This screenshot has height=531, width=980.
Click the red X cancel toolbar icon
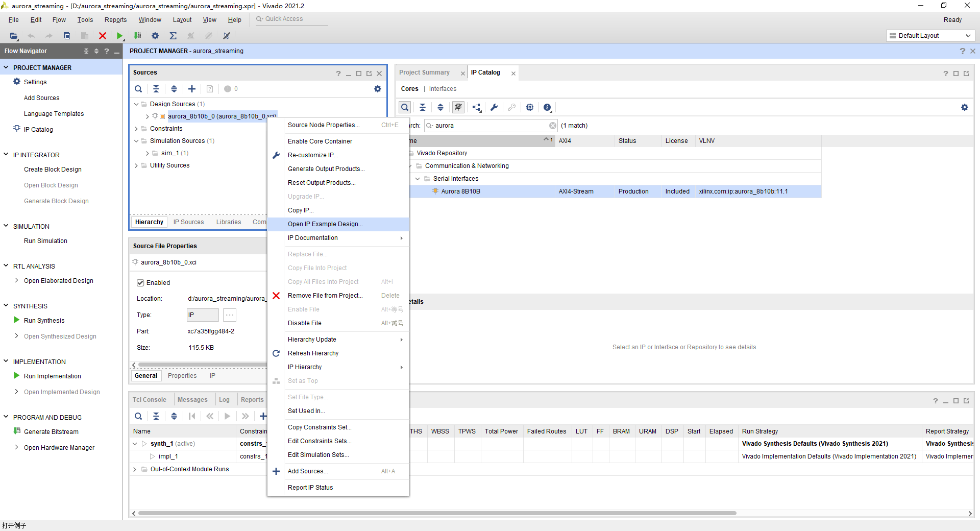tap(103, 36)
